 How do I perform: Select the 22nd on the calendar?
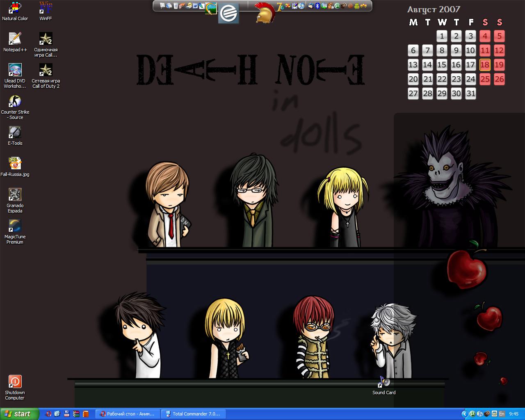[442, 79]
